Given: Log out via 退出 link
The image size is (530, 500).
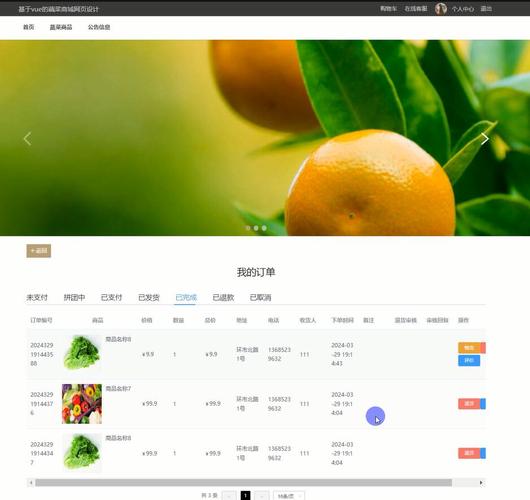Looking at the screenshot, I should (x=486, y=9).
